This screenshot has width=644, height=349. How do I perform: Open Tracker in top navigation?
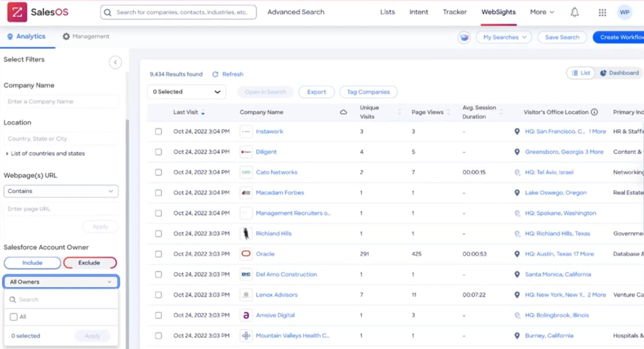pyautogui.click(x=455, y=12)
